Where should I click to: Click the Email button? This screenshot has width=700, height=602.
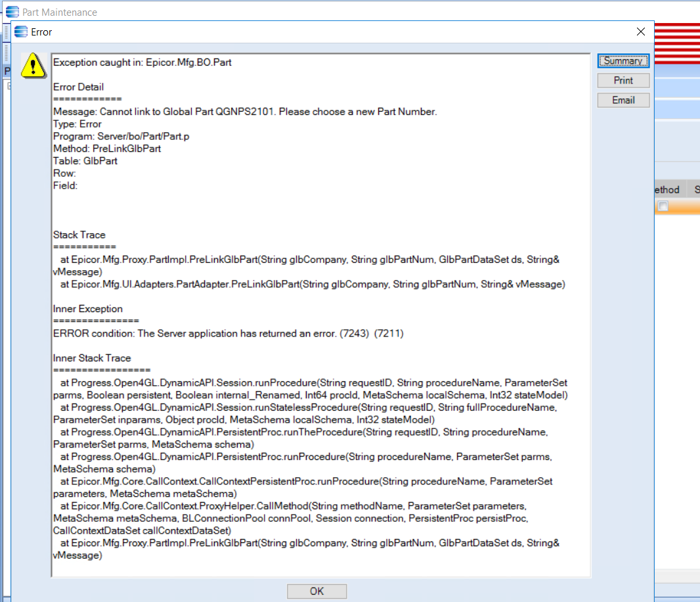(623, 100)
